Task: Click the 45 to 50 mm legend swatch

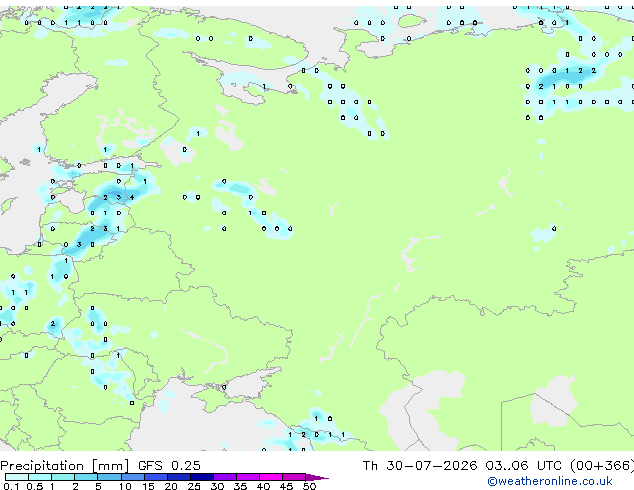Action: (294, 477)
